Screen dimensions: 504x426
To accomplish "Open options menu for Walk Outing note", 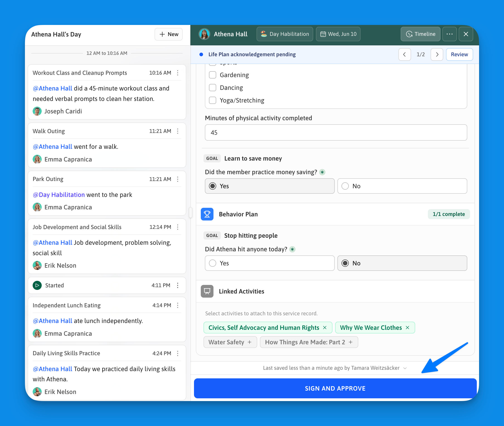I will click(x=178, y=131).
